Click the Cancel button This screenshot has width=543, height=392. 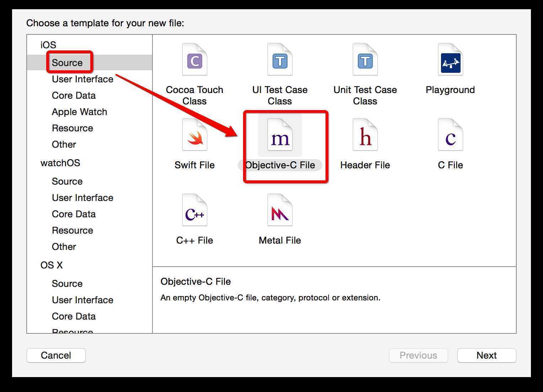coord(56,355)
